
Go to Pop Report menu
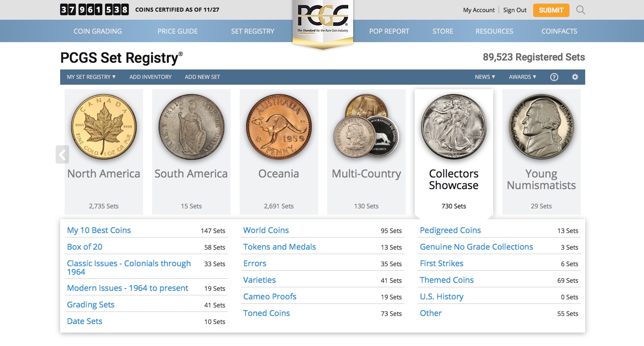(389, 31)
